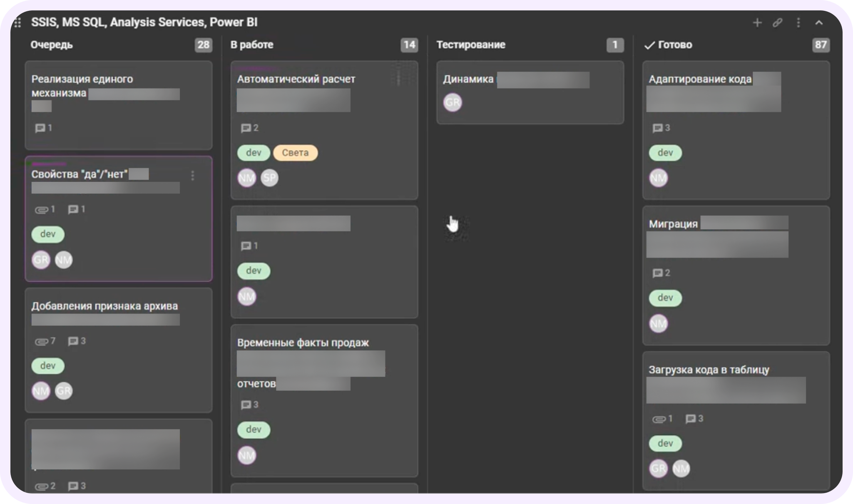This screenshot has height=504, width=853.
Task: Open the Загрузка кода в таблицу card
Action: click(736, 421)
